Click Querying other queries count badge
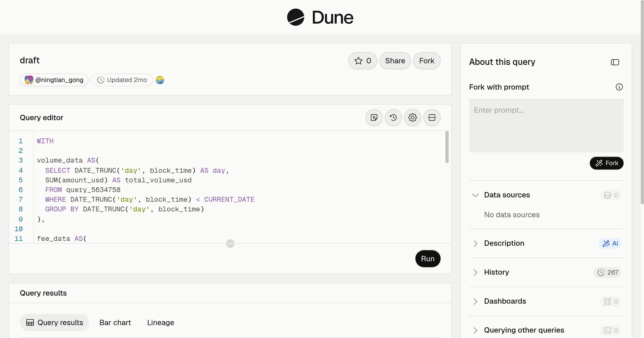This screenshot has height=338, width=644. coord(611,330)
